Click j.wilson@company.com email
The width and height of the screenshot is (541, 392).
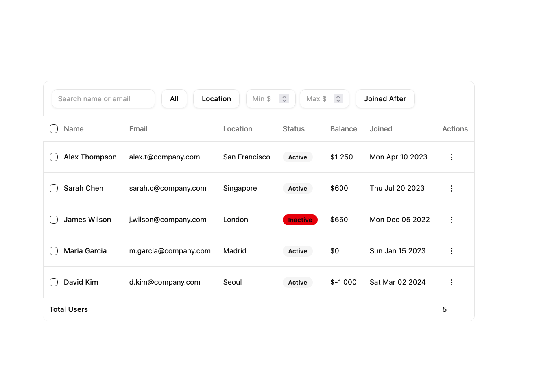click(168, 220)
